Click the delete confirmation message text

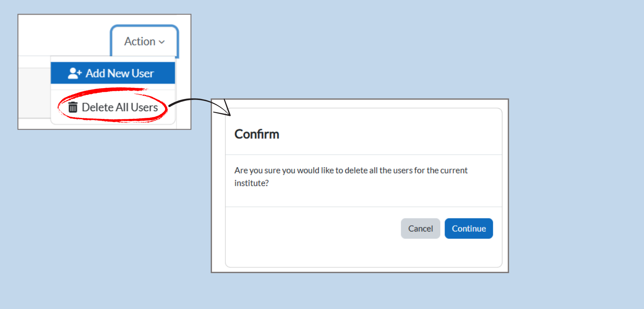[351, 170]
